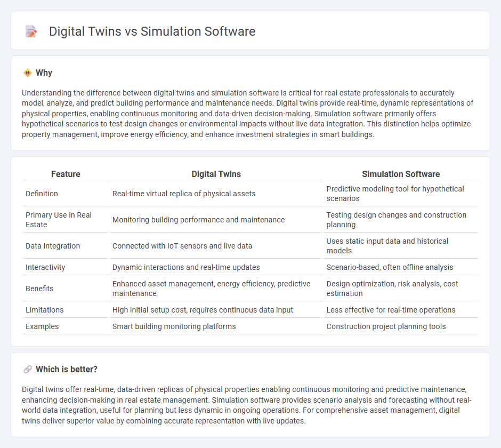Click the 'Definition' row label
This screenshot has height=448, width=501.
(x=42, y=194)
